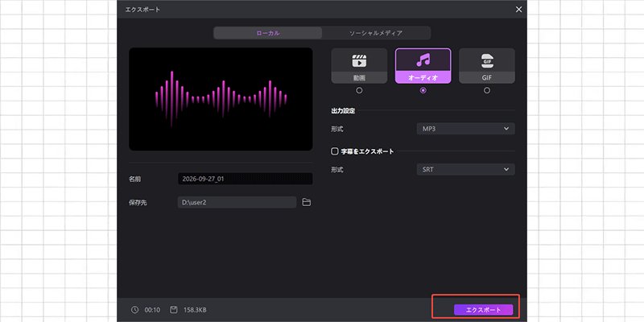Enable the 字幕をエクスポート checkbox

pos(334,151)
